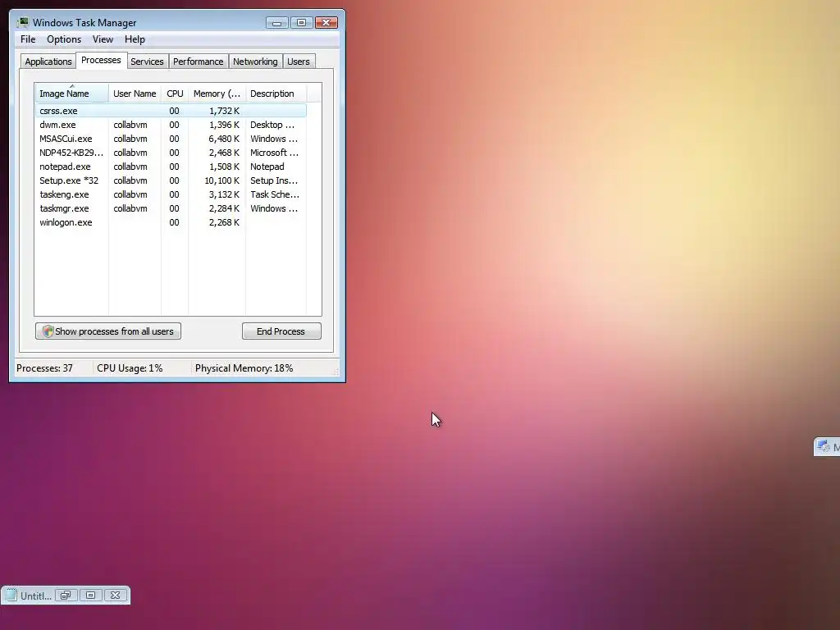Select the Processes tab
Screen dimensions: 840x630
(x=101, y=61)
